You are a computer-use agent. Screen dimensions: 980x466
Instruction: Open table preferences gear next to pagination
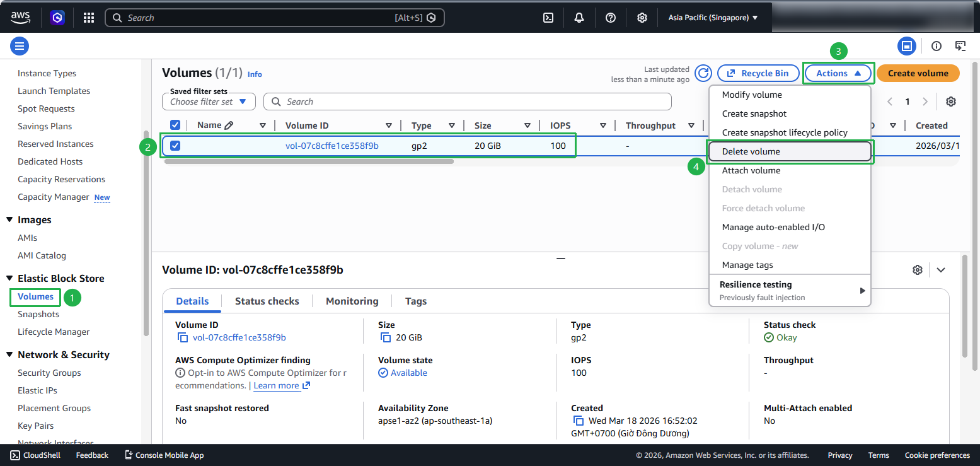click(951, 102)
